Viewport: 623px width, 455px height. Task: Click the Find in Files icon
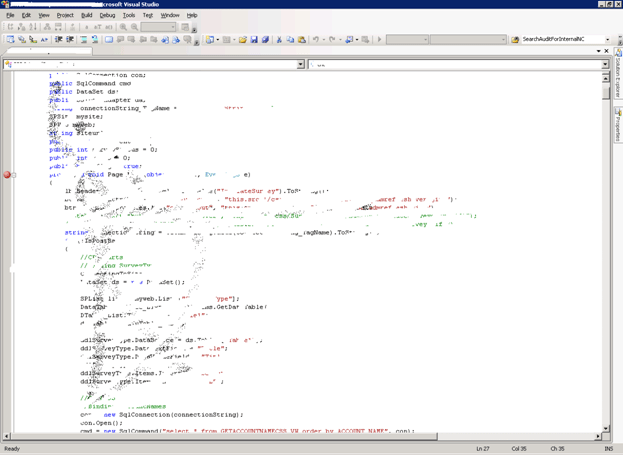[515, 39]
